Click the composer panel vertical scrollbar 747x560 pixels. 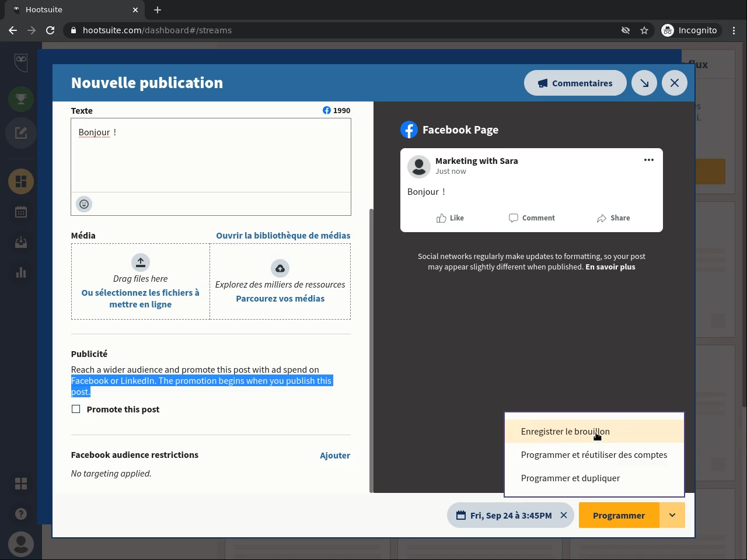coord(371,350)
